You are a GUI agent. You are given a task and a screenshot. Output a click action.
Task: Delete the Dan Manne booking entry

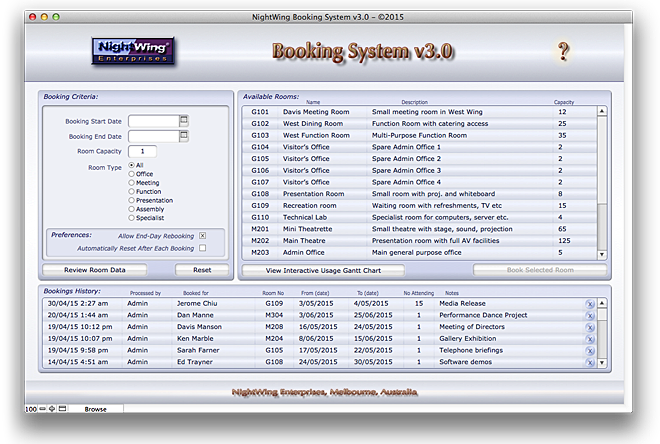coord(590,316)
